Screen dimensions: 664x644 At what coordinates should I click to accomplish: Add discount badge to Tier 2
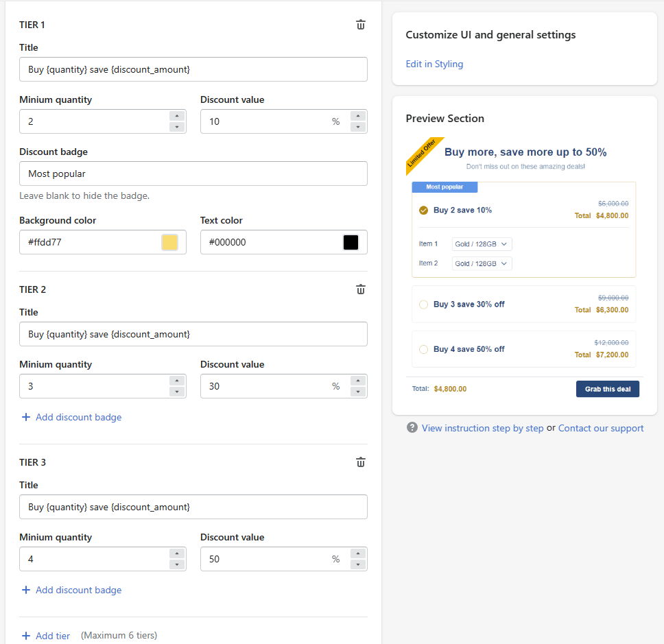tap(71, 417)
